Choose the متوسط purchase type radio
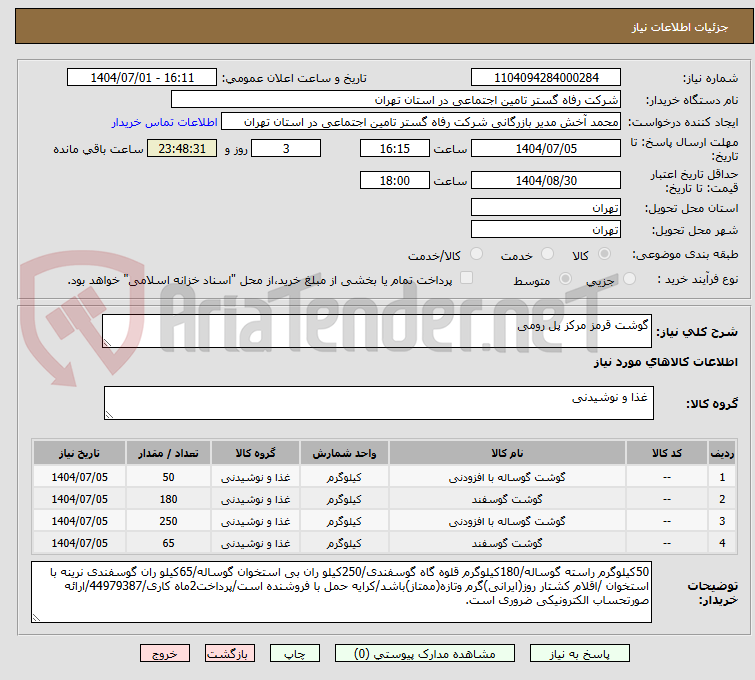755x680 pixels. [x=565, y=279]
